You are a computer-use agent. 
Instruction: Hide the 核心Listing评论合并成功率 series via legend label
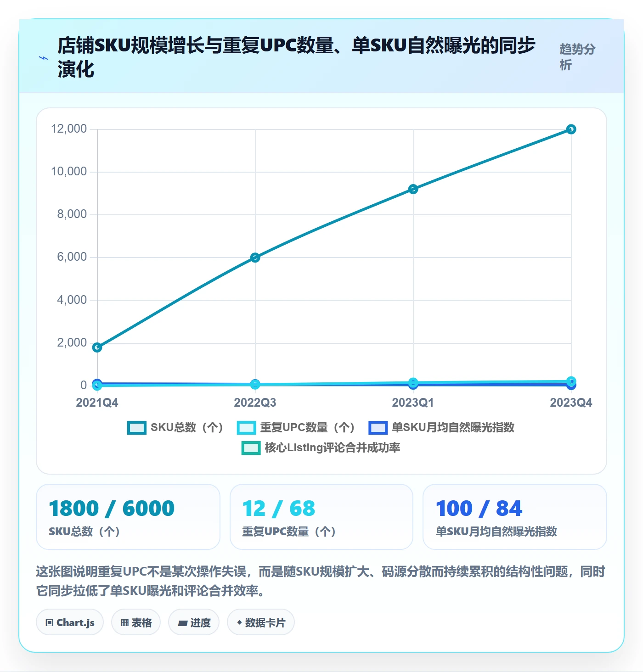(x=333, y=448)
